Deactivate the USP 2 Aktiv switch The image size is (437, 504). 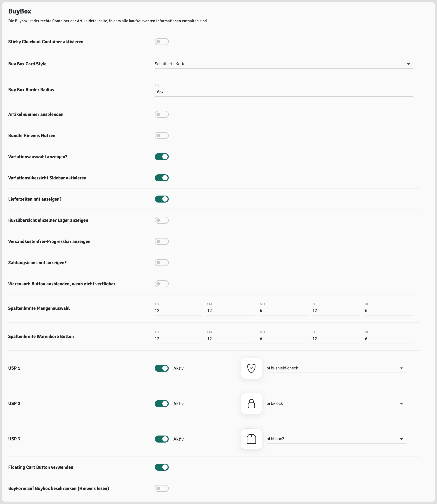161,404
